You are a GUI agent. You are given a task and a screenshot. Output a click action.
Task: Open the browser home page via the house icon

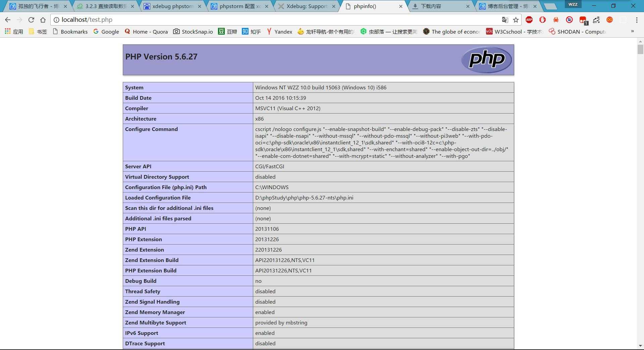point(43,20)
